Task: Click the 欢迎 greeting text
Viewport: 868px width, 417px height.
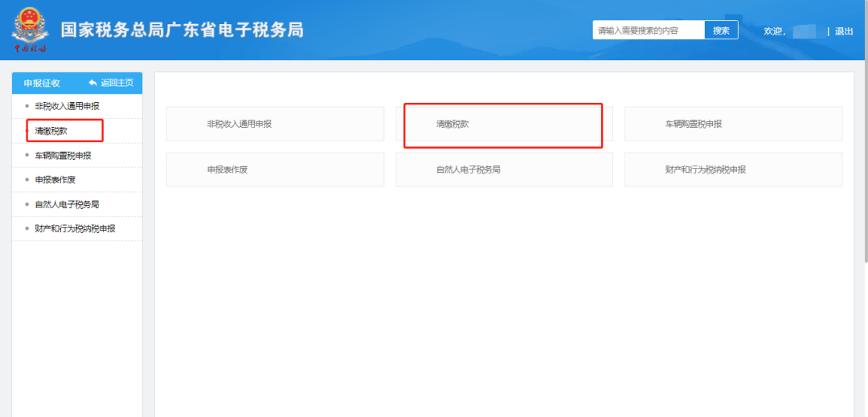Action: (775, 31)
